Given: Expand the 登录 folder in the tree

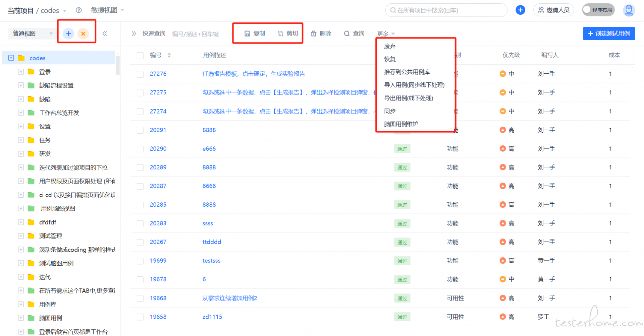Looking at the screenshot, I should pos(21,72).
